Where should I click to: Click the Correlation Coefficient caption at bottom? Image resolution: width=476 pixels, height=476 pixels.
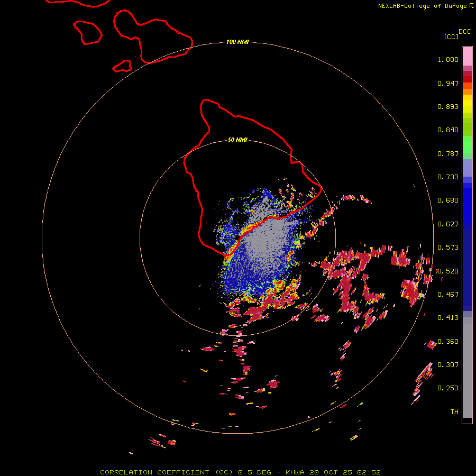pyautogui.click(x=241, y=472)
